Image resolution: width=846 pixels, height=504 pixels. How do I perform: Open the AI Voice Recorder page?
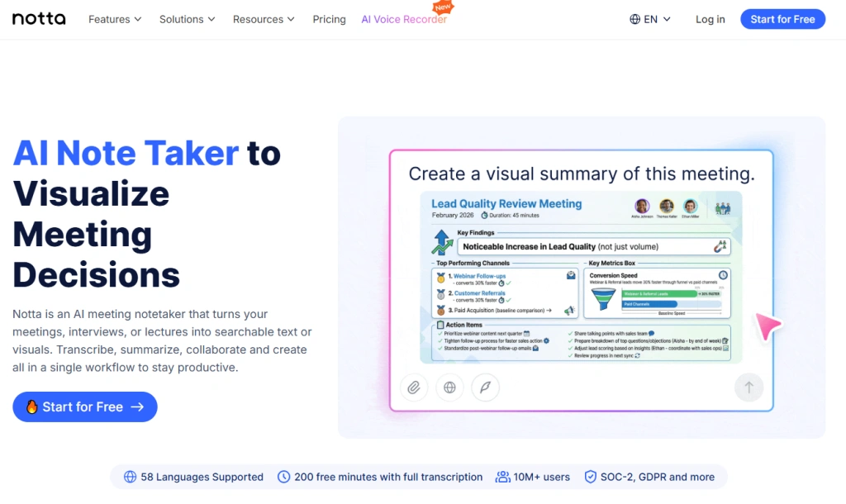point(404,20)
